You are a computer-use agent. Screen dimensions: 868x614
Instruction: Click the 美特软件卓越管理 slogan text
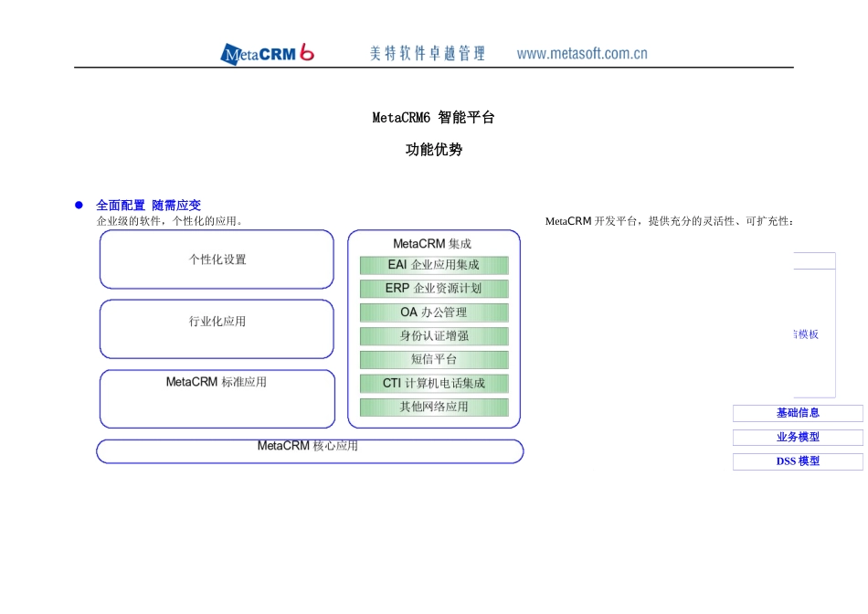click(428, 54)
